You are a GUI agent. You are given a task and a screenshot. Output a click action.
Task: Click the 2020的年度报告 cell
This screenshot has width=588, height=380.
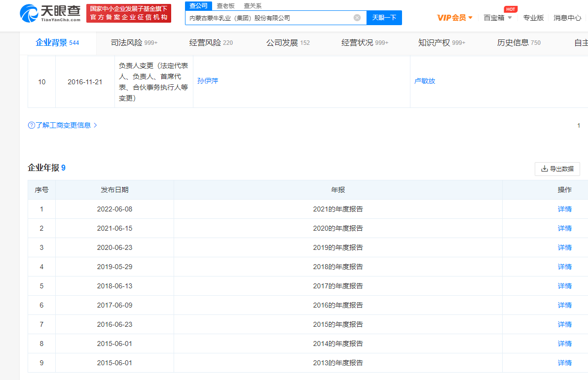338,228
